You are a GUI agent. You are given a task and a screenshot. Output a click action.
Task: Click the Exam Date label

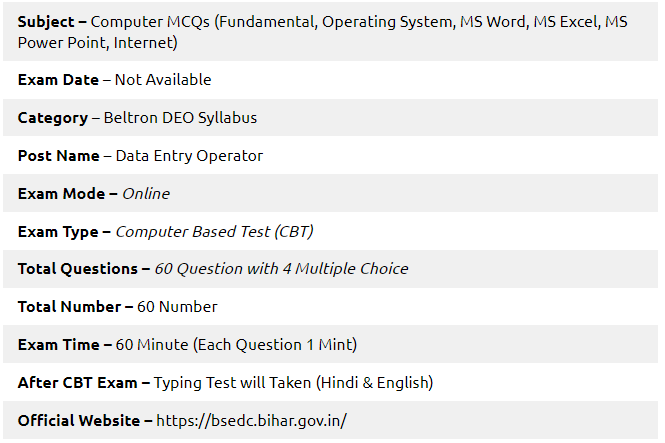coord(58,80)
